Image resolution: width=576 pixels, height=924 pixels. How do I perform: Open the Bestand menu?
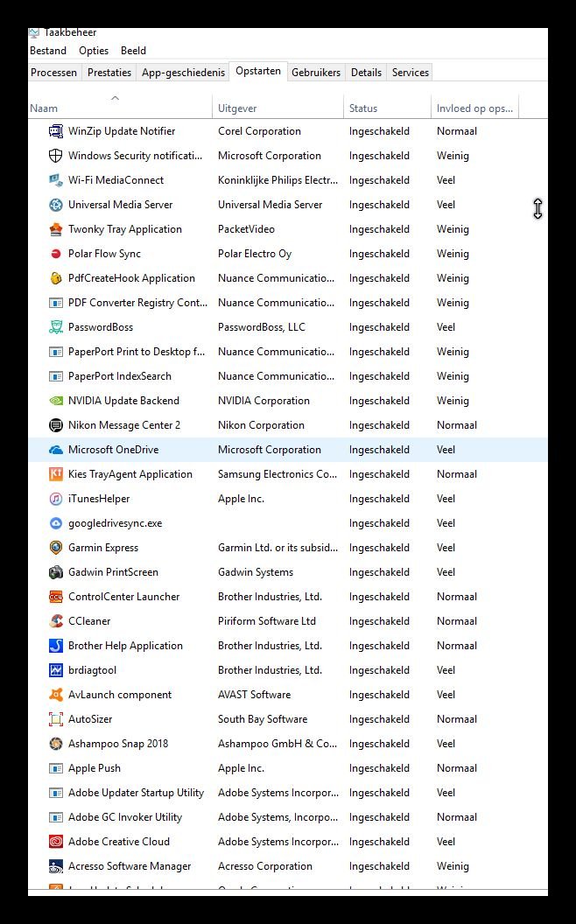pos(48,51)
